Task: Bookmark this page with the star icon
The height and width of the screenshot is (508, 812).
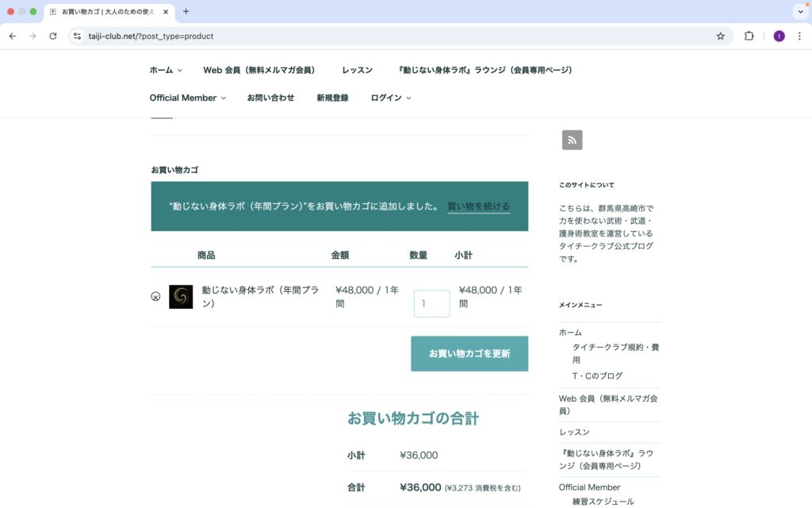Action: [x=720, y=36]
